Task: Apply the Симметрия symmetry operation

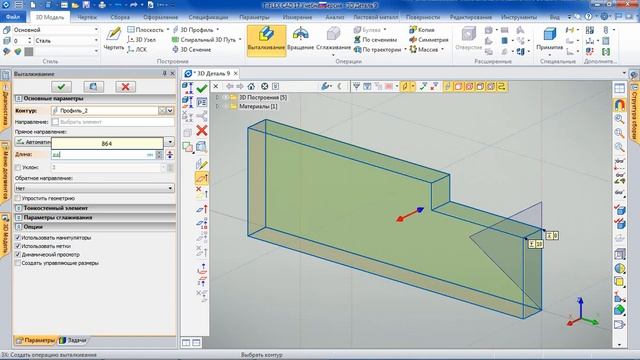Action: pos(429,40)
